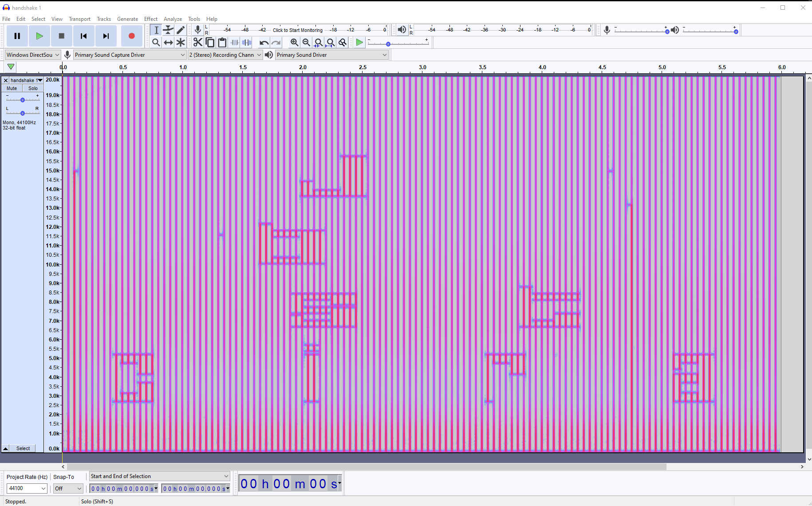This screenshot has height=506, width=812.
Task: Click the Trim audio outside selection icon
Action: 235,42
